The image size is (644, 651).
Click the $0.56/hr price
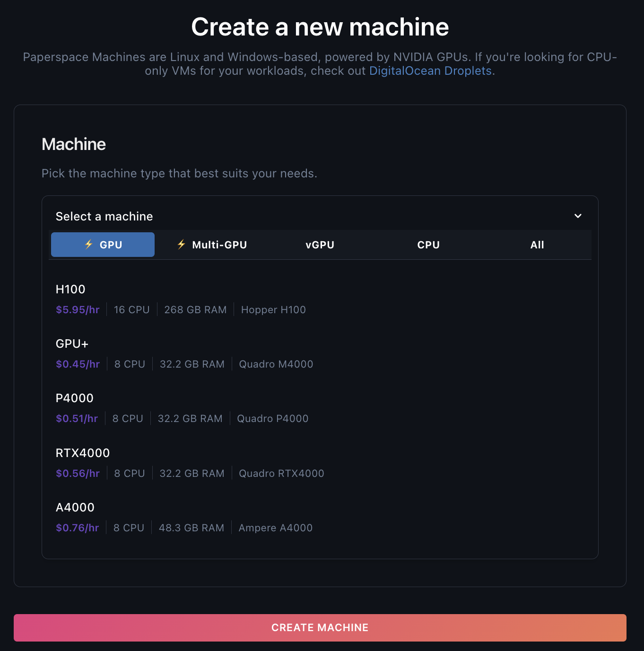78,474
